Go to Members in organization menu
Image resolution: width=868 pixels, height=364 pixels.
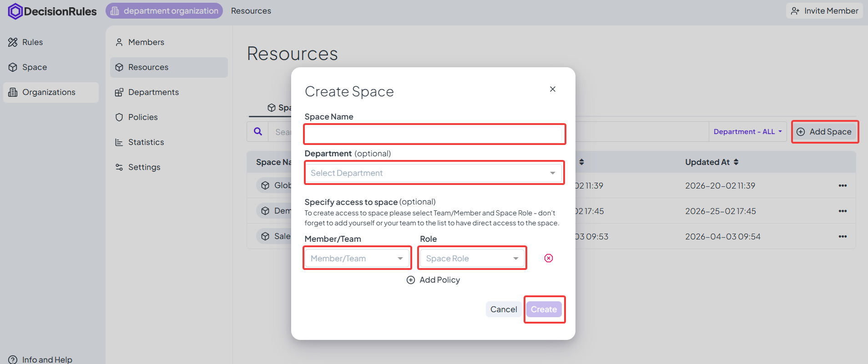pyautogui.click(x=146, y=42)
